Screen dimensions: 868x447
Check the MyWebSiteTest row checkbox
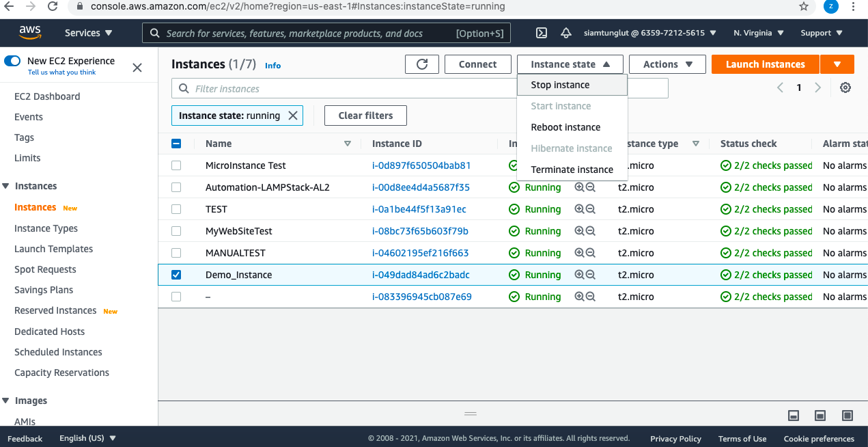[176, 231]
